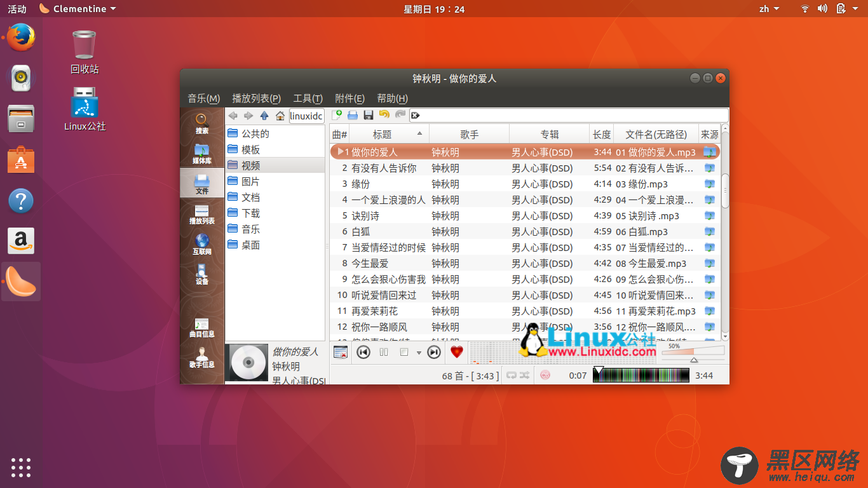Open the Search (搜索) sidebar tab
Viewport: 868px width, 488px height.
pos(201,123)
